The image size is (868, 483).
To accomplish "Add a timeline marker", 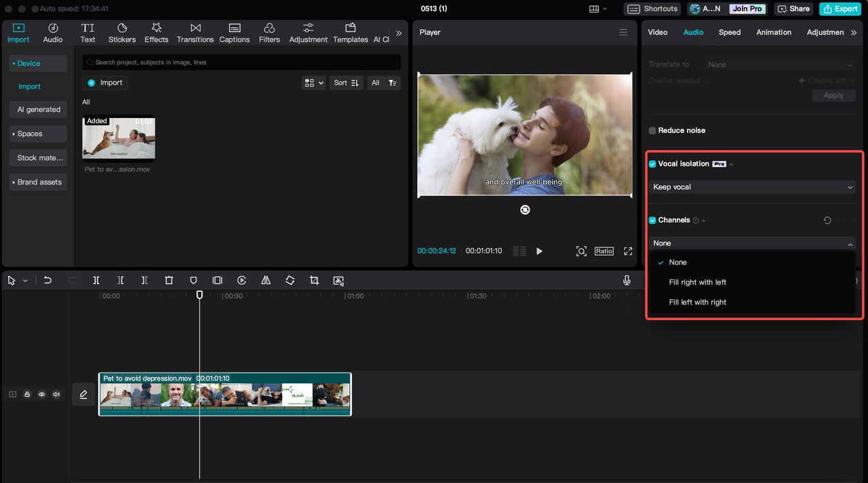I will coord(193,280).
